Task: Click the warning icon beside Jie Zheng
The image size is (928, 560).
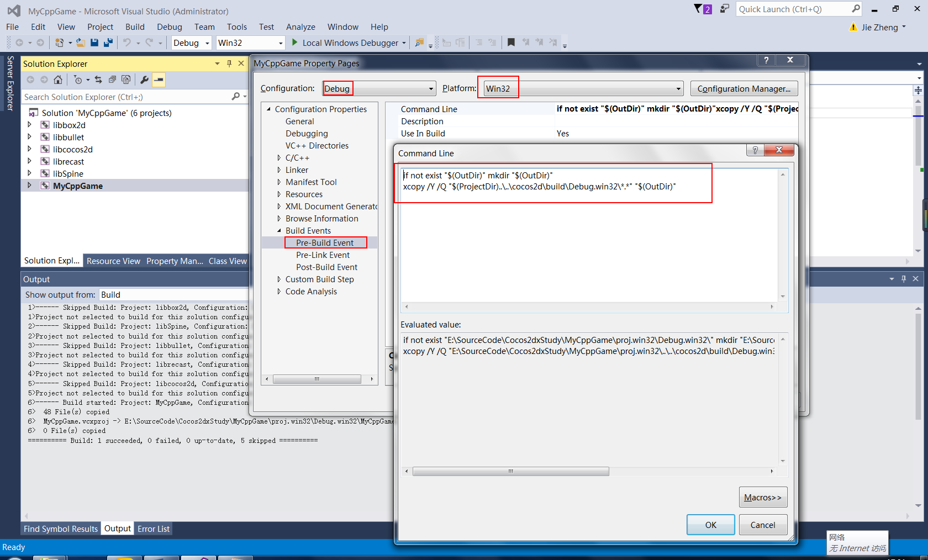Action: tap(853, 27)
